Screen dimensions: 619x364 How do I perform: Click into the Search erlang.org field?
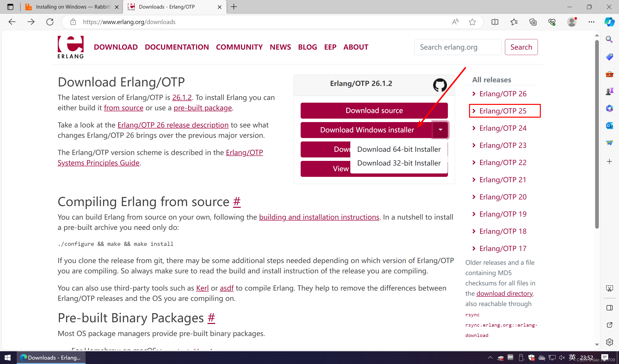coord(457,47)
